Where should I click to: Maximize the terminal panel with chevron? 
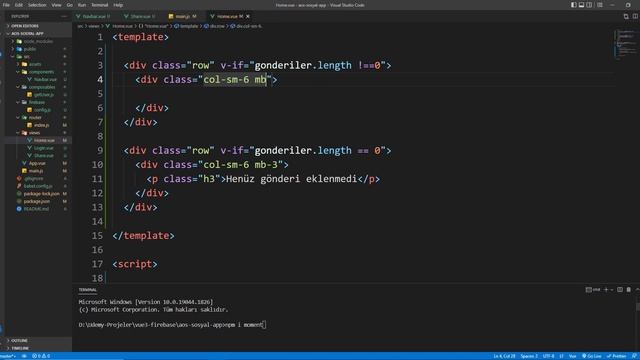(x=637, y=290)
